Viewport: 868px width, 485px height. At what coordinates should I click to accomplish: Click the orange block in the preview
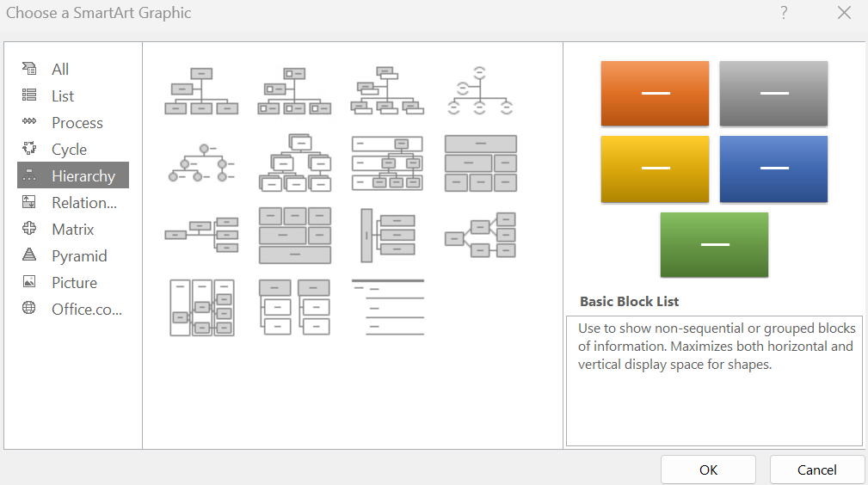[x=655, y=94]
